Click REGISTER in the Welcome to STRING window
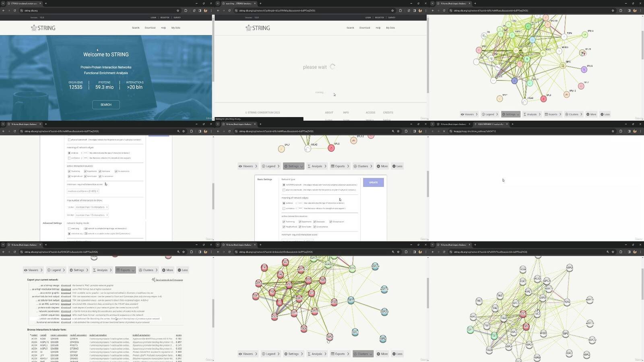Screen dimensions: 644x362 click(165, 18)
